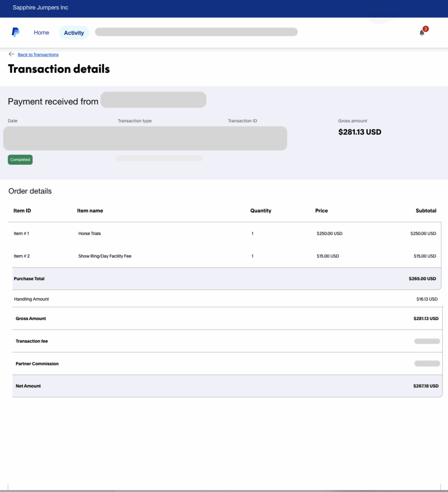Screen dimensions: 448x492
Task: Click the Handling Amount value $16.13 USD
Action: (x=426, y=299)
